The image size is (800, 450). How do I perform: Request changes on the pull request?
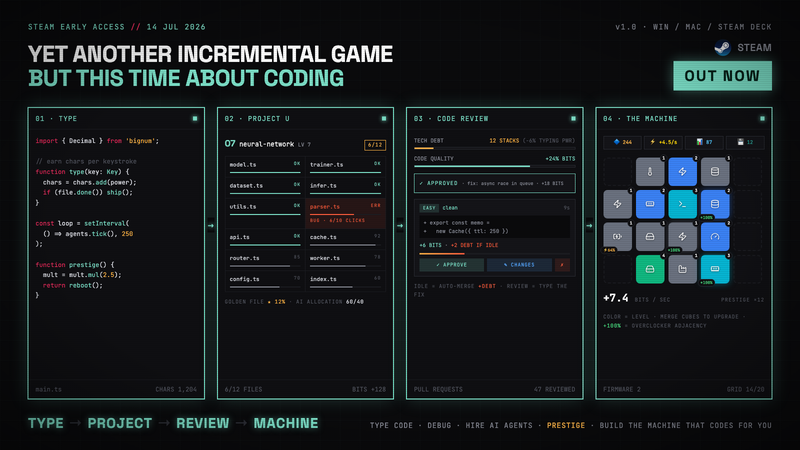[519, 265]
